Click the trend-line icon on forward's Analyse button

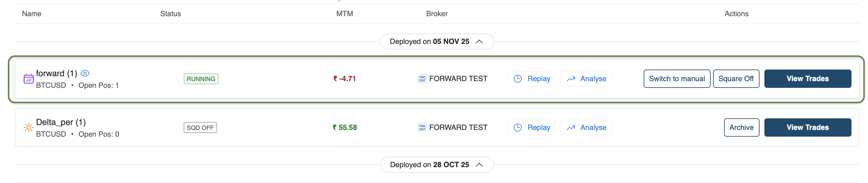tap(571, 78)
